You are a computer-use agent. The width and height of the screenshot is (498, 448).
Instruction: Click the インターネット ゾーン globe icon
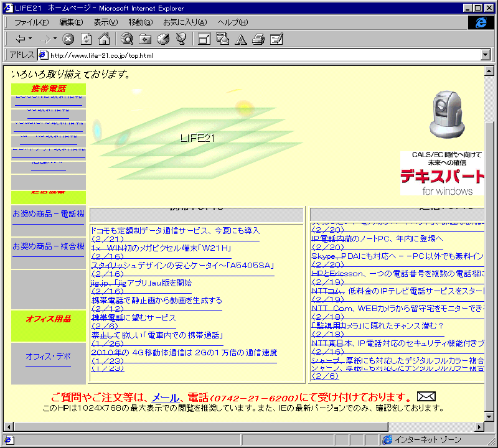click(x=387, y=440)
